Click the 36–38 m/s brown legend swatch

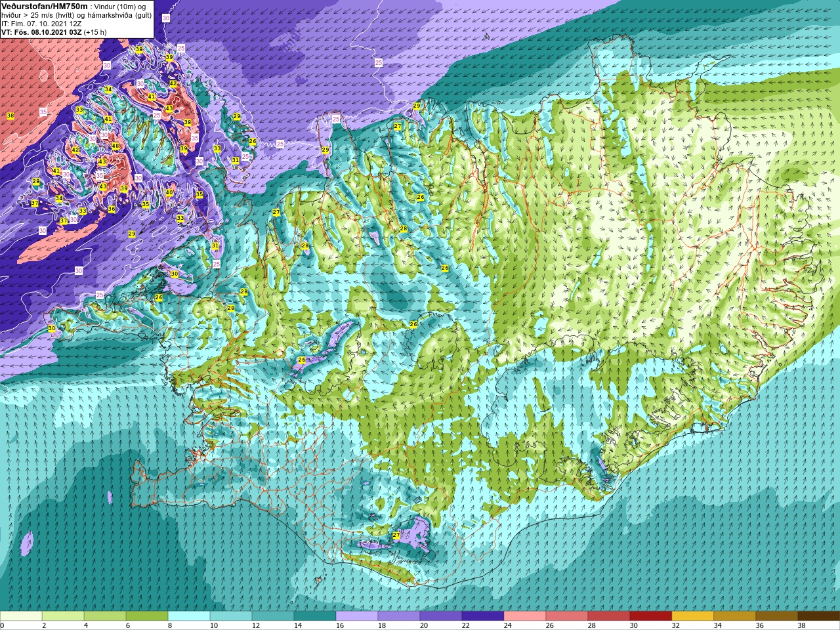(777, 616)
